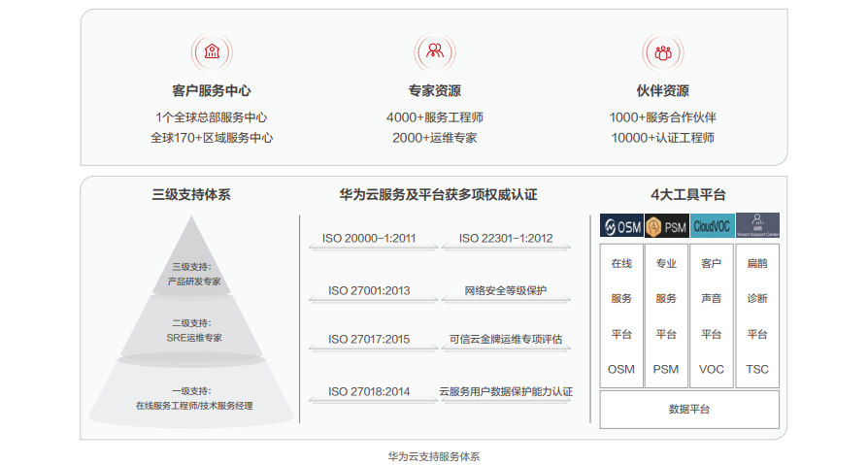
Task: Click the 可信云金牌运维专项评估 certification
Action: pyautogui.click(x=506, y=340)
